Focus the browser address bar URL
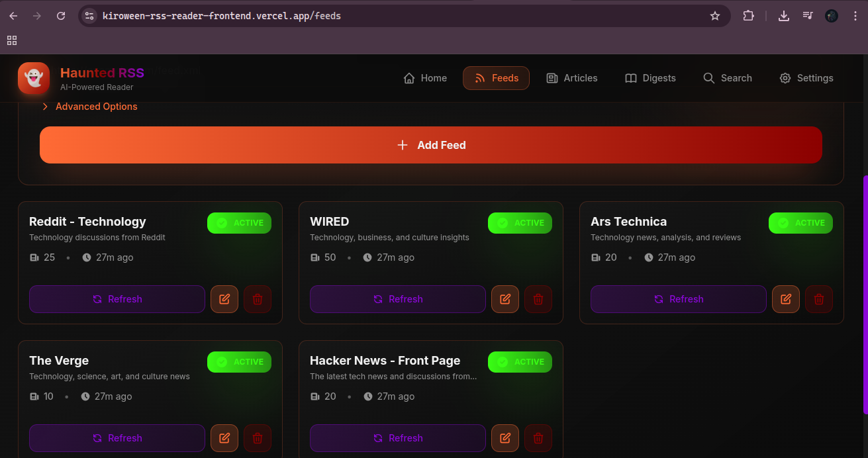The width and height of the screenshot is (868, 458). [x=222, y=16]
